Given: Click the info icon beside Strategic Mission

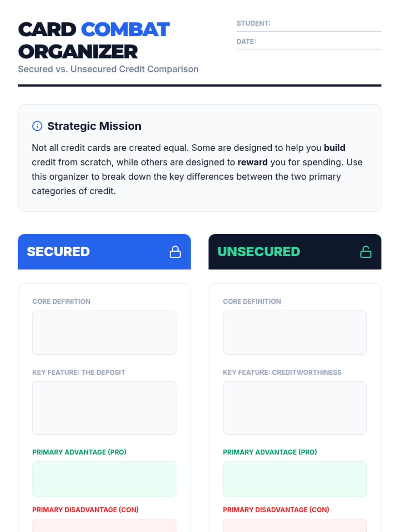Looking at the screenshot, I should pyautogui.click(x=37, y=126).
